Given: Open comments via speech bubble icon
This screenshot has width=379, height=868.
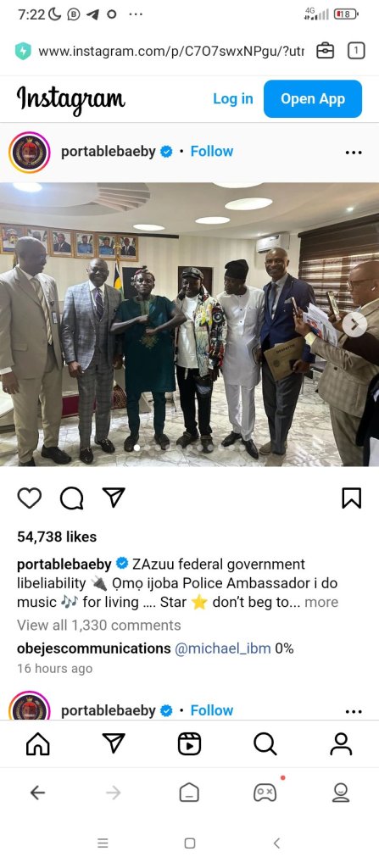Looking at the screenshot, I should (x=71, y=498).
